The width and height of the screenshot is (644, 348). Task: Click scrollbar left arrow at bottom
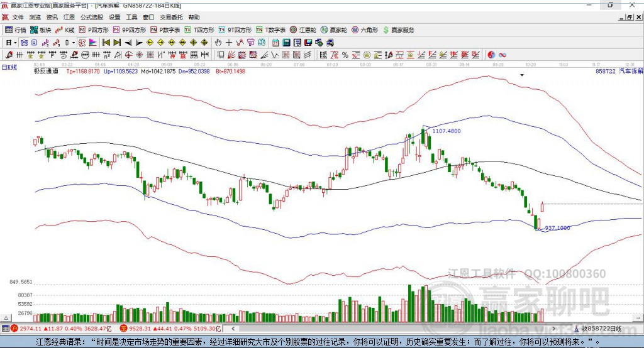[233, 329]
